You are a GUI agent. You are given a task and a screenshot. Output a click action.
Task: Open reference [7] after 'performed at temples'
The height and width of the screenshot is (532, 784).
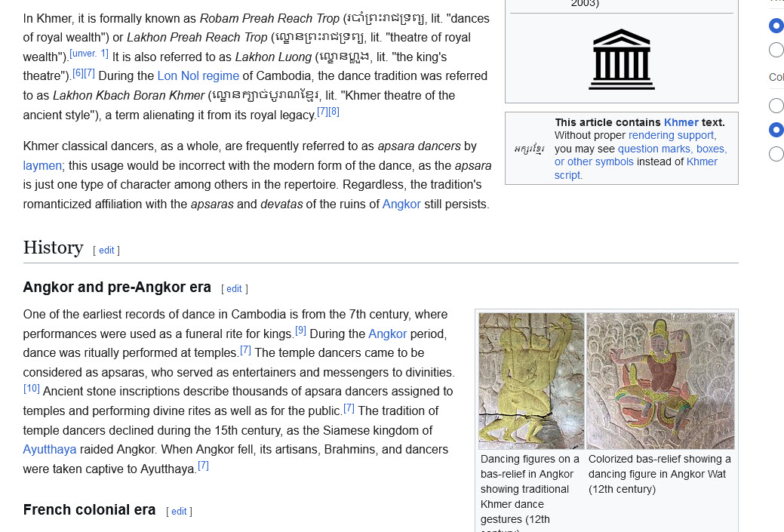pyautogui.click(x=245, y=350)
